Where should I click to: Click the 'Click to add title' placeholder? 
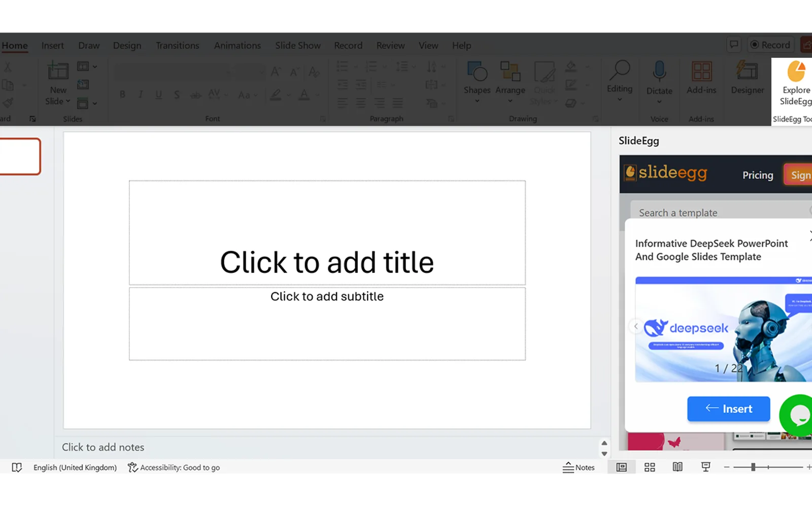(x=327, y=233)
